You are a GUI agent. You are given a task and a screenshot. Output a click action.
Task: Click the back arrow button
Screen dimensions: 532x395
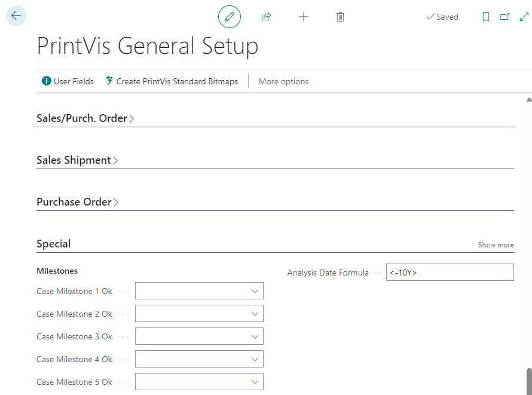(x=16, y=16)
